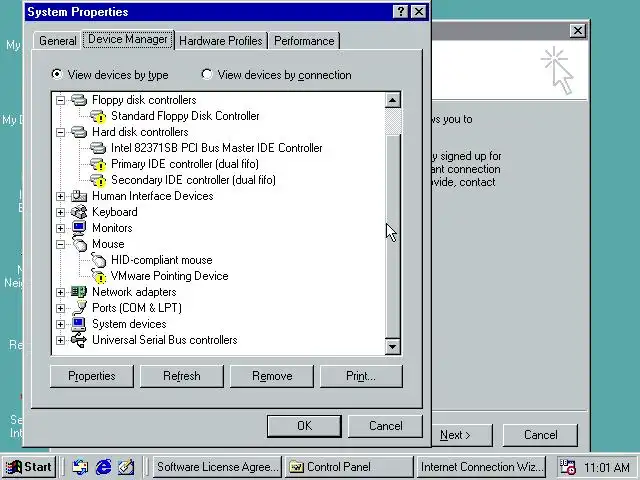Collapse the Hard disk controllers branch
This screenshot has height=480, width=640.
pos(60,132)
